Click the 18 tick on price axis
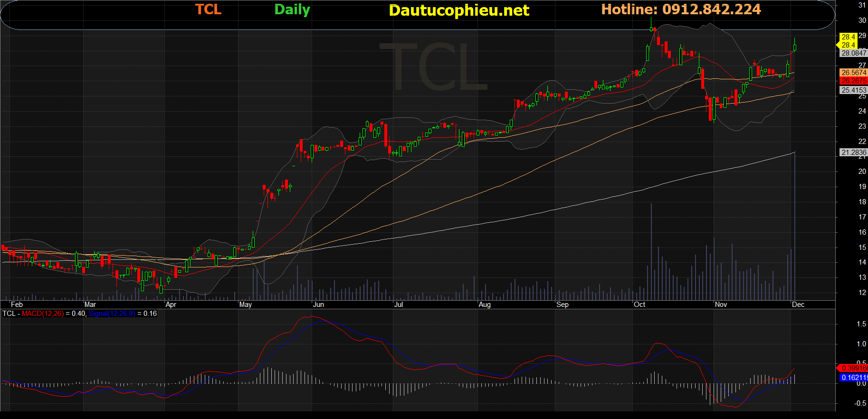Image resolution: width=868 pixels, height=419 pixels. [x=862, y=202]
